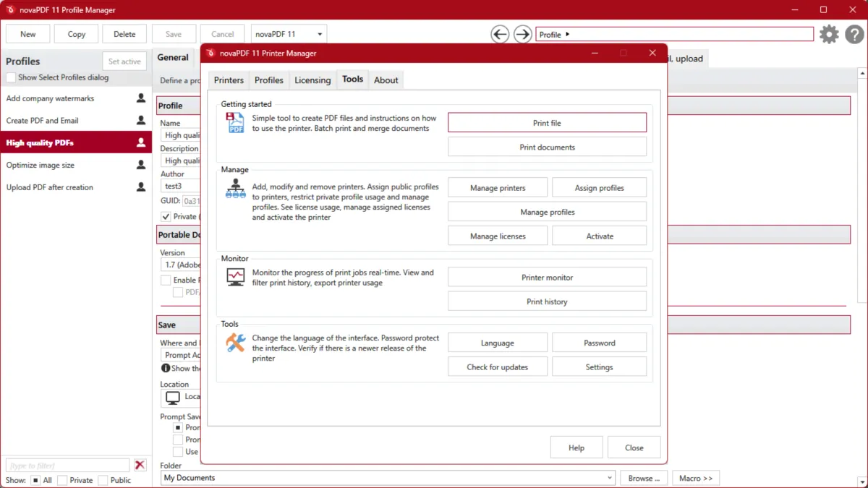The height and width of the screenshot is (488, 868).
Task: Click person icon for Optimize image size
Action: 141,165
